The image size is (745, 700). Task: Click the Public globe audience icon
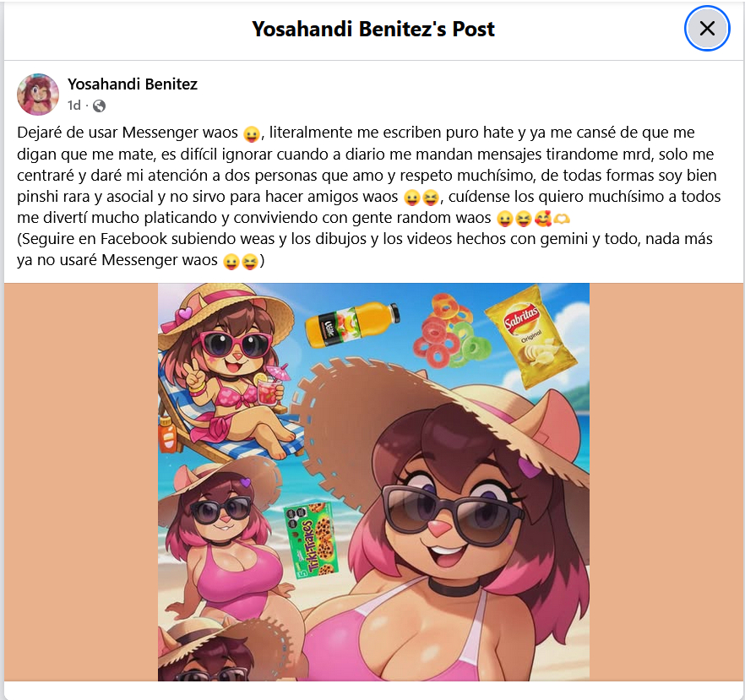[x=99, y=106]
